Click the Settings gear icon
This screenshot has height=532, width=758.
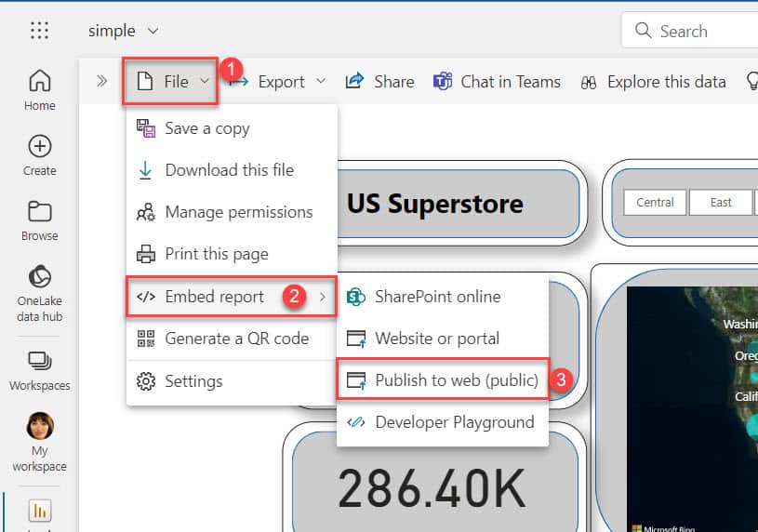pyautogui.click(x=146, y=381)
